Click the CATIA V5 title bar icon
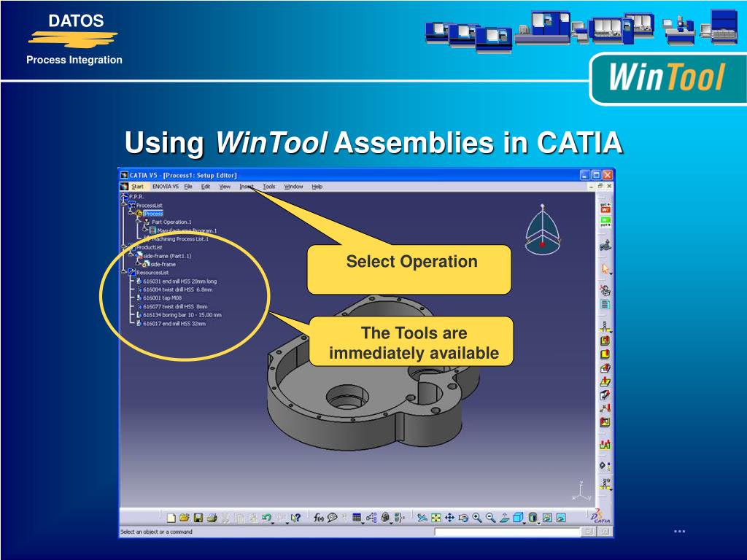 point(124,175)
